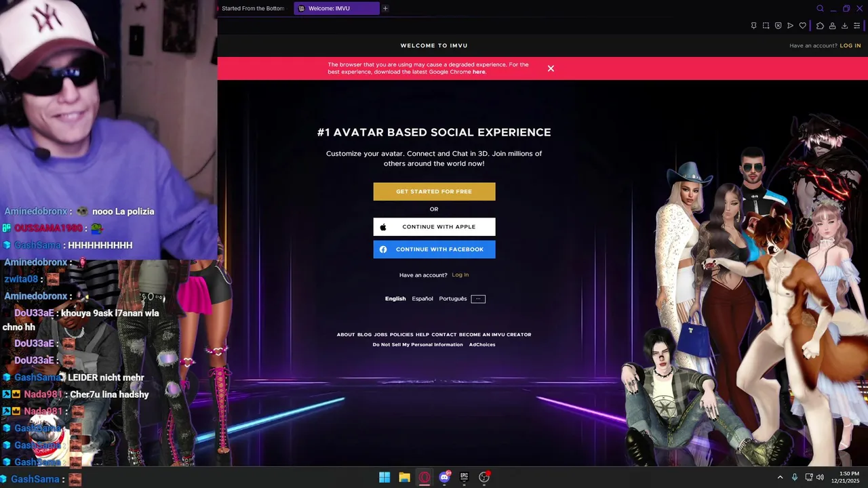Click the 'LEIDER nicht mehr' chat message
This screenshot has width=868, height=488.
pos(106,378)
